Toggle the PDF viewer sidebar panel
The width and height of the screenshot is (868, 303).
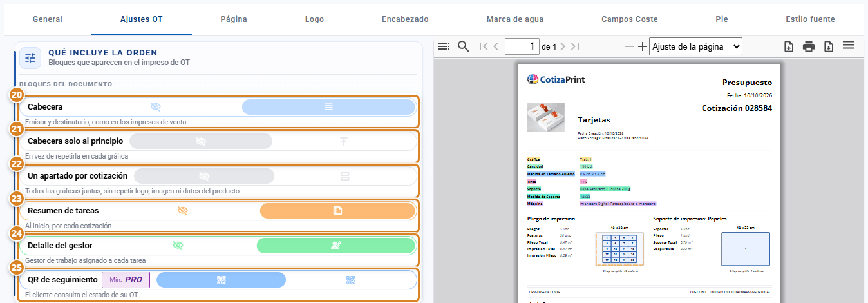point(443,46)
